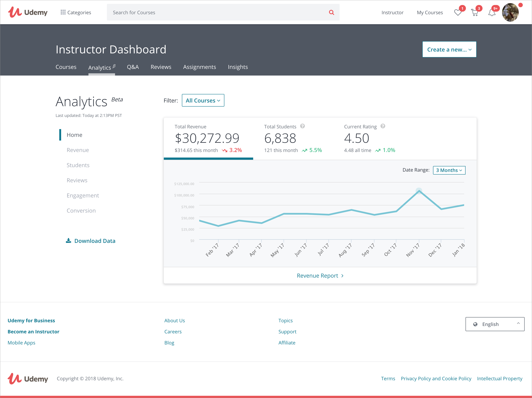532x398 pixels.
Task: Switch to the Insights tab
Action: point(238,67)
